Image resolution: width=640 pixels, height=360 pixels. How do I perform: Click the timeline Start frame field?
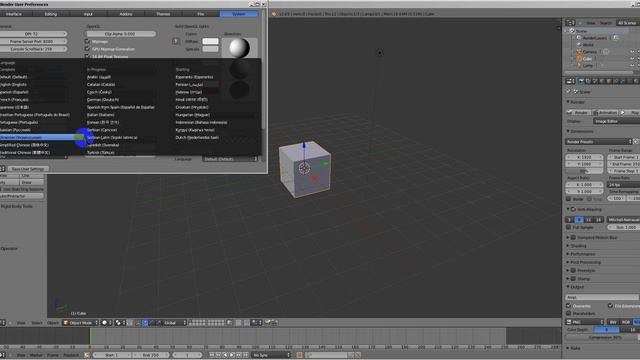pyautogui.click(x=112, y=355)
